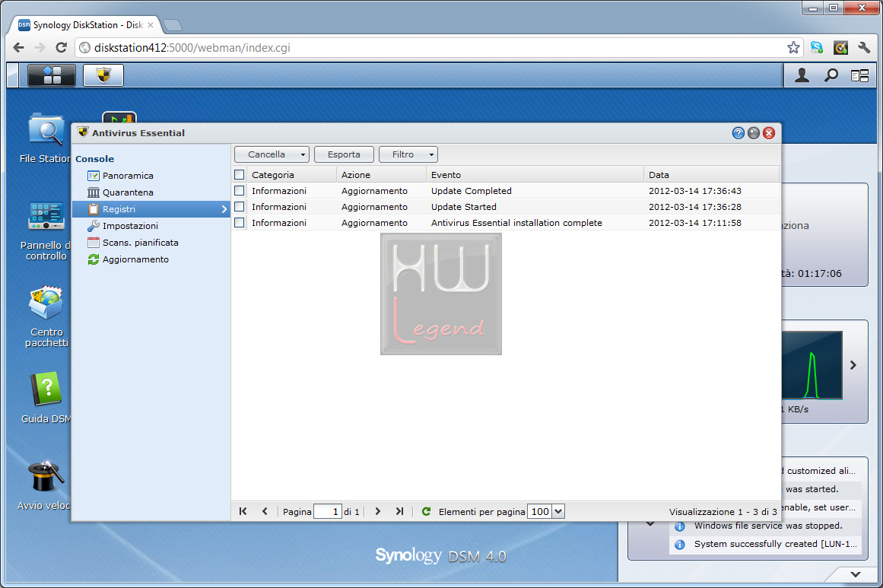Click 'Antivirus Essential installation complete' event
This screenshot has height=588, width=883.
click(x=516, y=222)
